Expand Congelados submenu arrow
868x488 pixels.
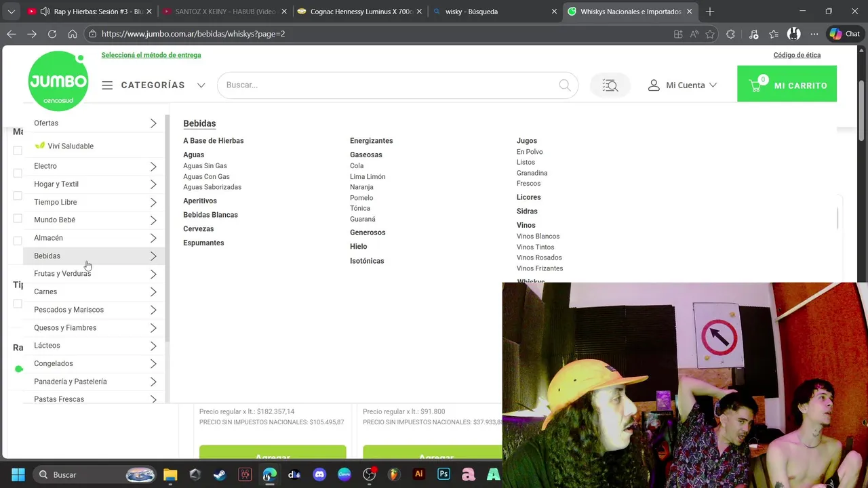point(153,364)
